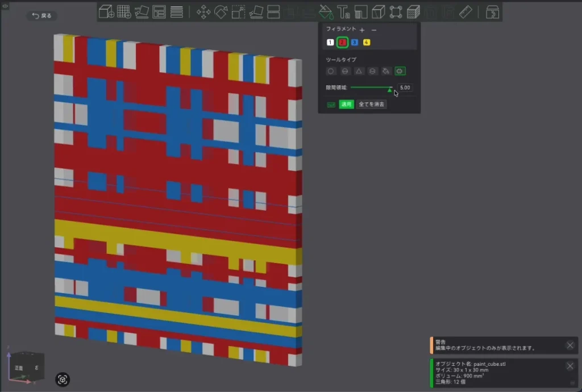
Task: Click the green keyboard shortcuts icon
Action: pos(331,105)
